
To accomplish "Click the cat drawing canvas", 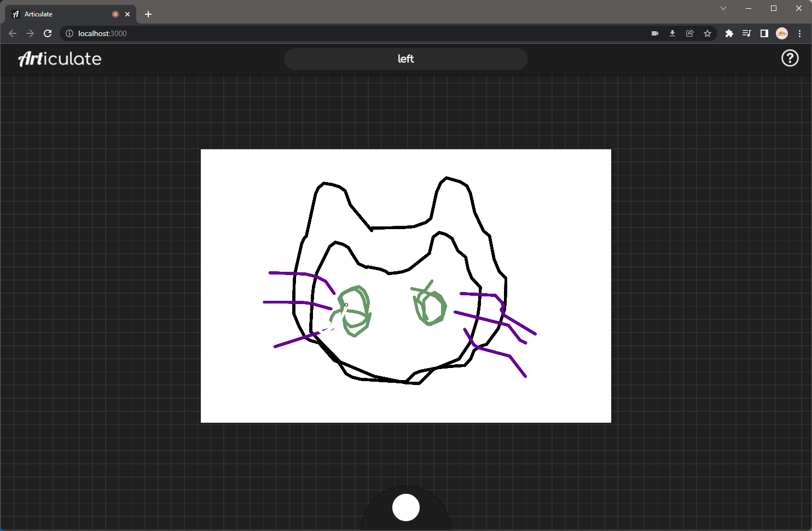I will pyautogui.click(x=406, y=286).
